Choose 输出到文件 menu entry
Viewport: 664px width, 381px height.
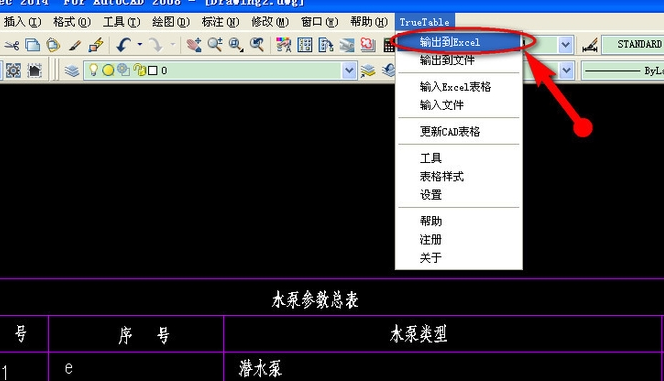pos(459,60)
